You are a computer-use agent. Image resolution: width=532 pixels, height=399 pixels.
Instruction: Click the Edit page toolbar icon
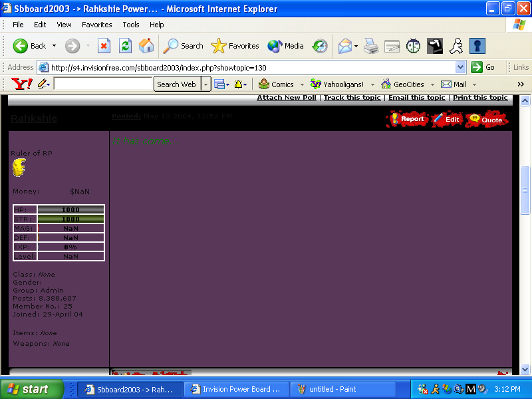pyautogui.click(x=392, y=46)
